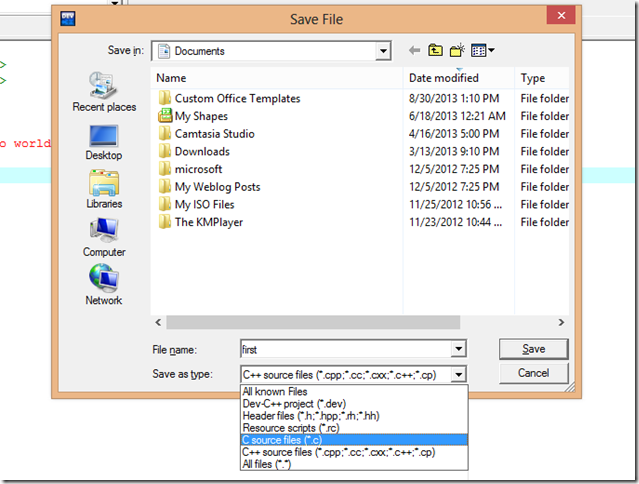The width and height of the screenshot is (639, 484).
Task: Go to Desktop in sidebar
Action: click(x=104, y=143)
